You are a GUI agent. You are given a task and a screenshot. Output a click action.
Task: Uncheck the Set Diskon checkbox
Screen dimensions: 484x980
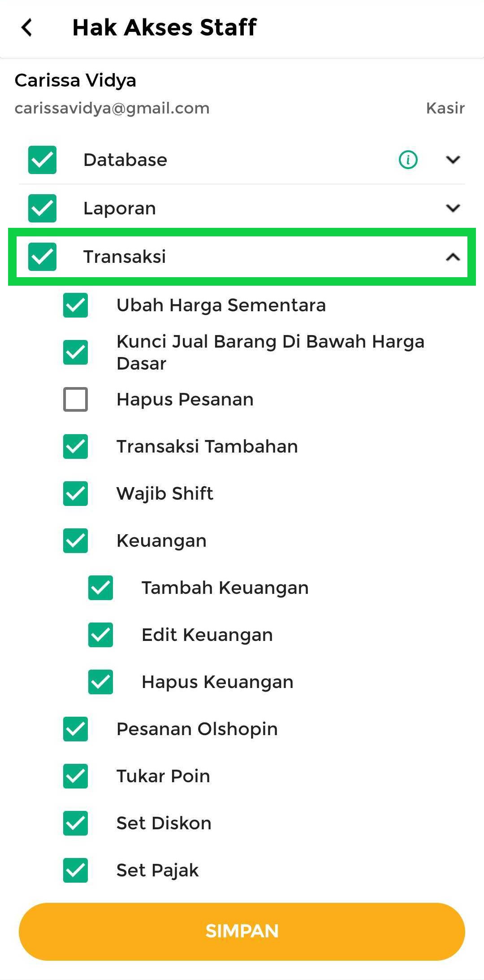click(75, 823)
